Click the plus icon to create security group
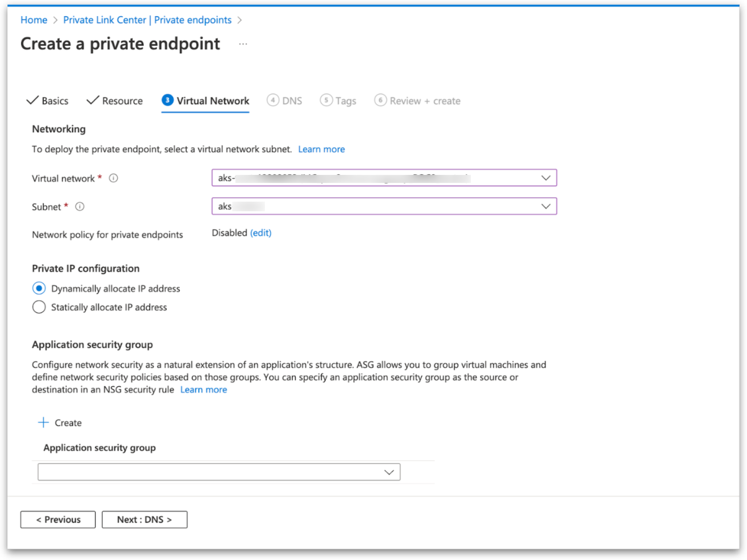The image size is (747, 560). click(x=43, y=423)
